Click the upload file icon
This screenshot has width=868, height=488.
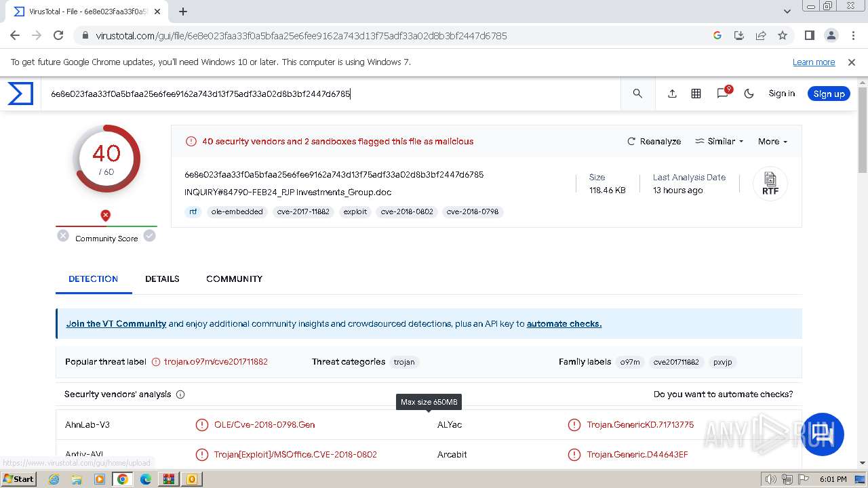pos(672,94)
